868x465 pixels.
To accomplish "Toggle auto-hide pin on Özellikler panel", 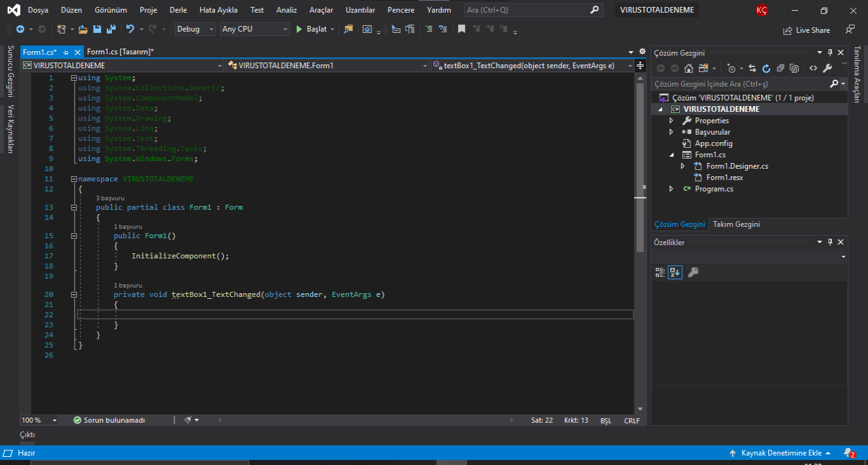I will 830,242.
